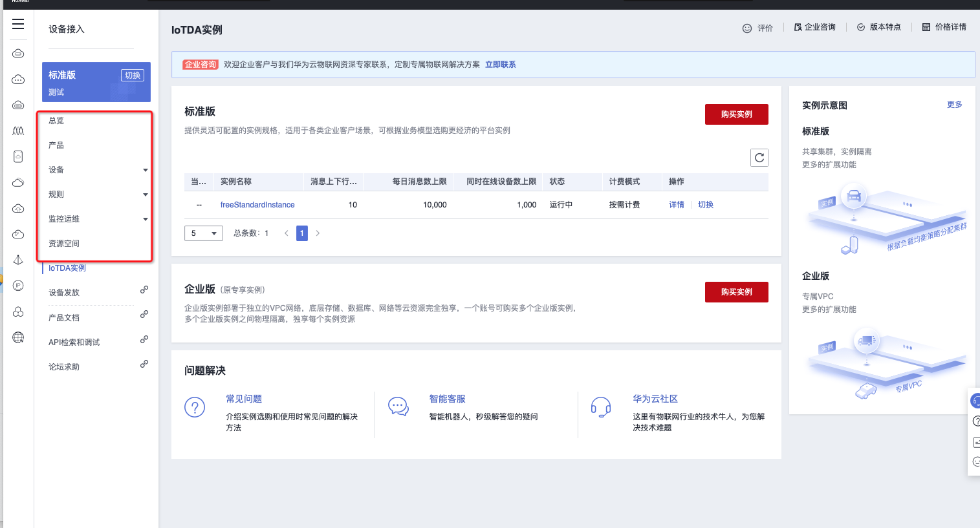Go to next page arrow in pagination
This screenshot has height=528, width=980.
(318, 233)
